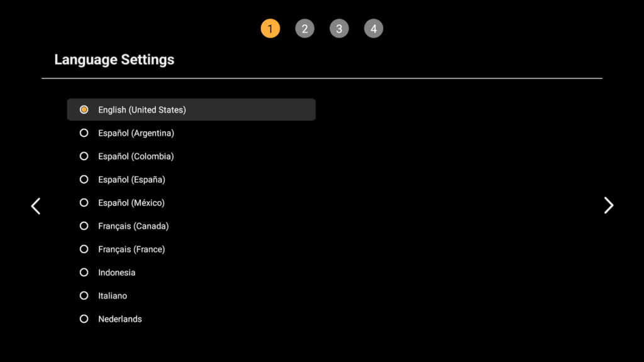Select the Nederlands radio button
This screenshot has width=644, height=362.
(84, 319)
